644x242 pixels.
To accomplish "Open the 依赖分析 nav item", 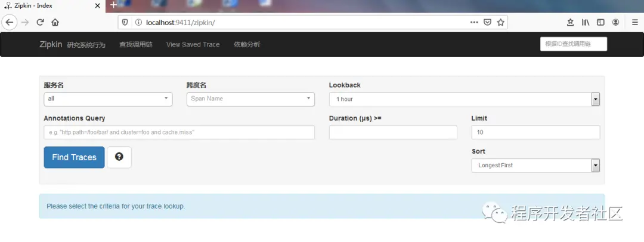I will point(247,44).
